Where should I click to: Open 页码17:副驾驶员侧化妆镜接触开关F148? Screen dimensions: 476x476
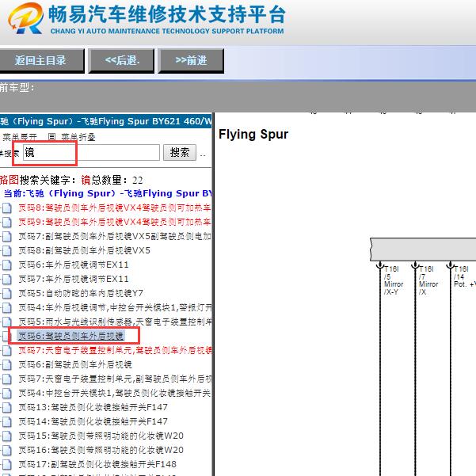click(x=97, y=464)
